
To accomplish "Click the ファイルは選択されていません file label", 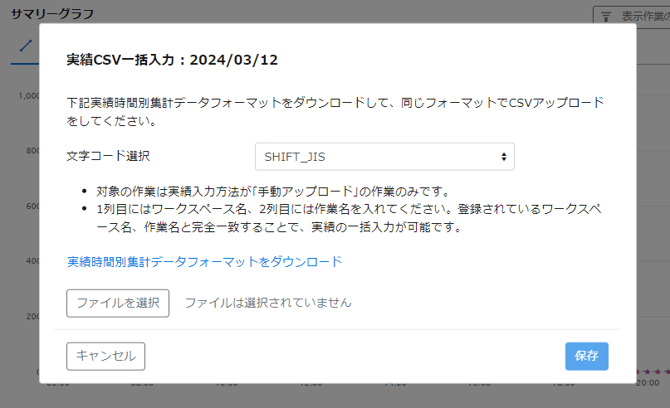I will [x=268, y=302].
